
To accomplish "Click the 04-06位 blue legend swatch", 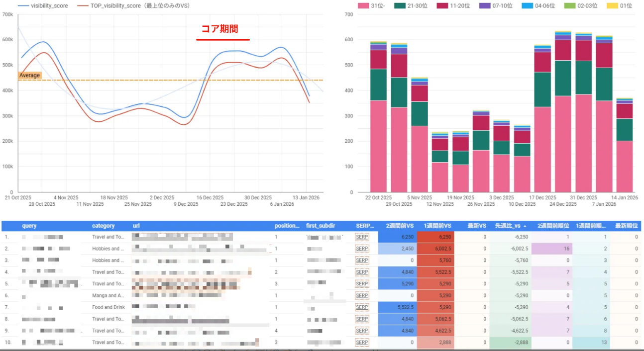I will click(528, 6).
